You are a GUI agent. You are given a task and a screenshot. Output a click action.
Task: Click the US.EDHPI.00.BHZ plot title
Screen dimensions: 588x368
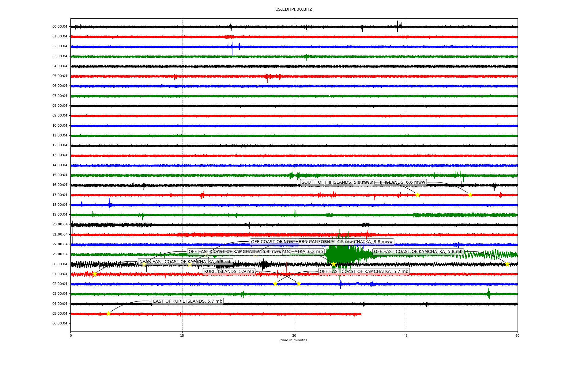click(294, 9)
